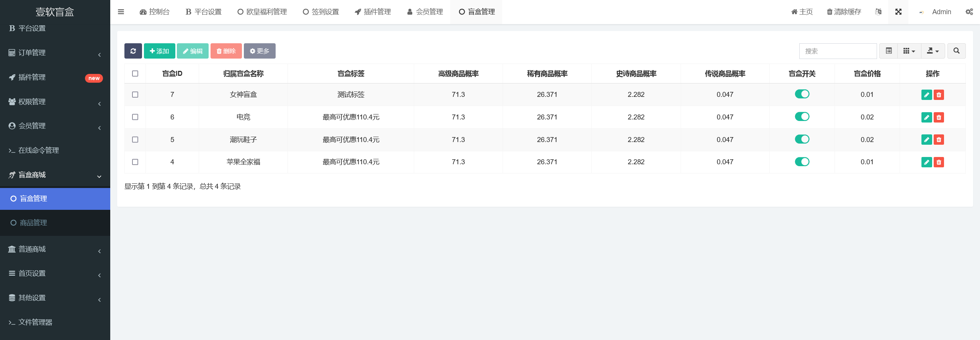Click the red trash icon for 电竞 row
980x340 pixels.
939,118
